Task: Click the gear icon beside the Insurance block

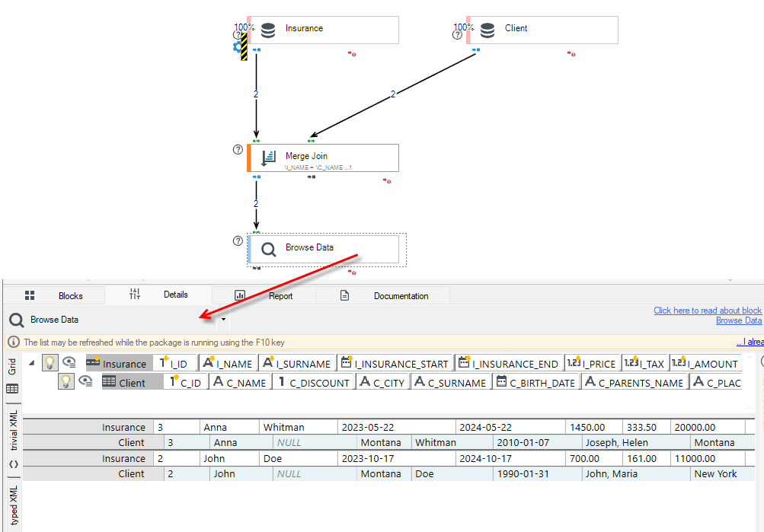Action: pyautogui.click(x=238, y=46)
